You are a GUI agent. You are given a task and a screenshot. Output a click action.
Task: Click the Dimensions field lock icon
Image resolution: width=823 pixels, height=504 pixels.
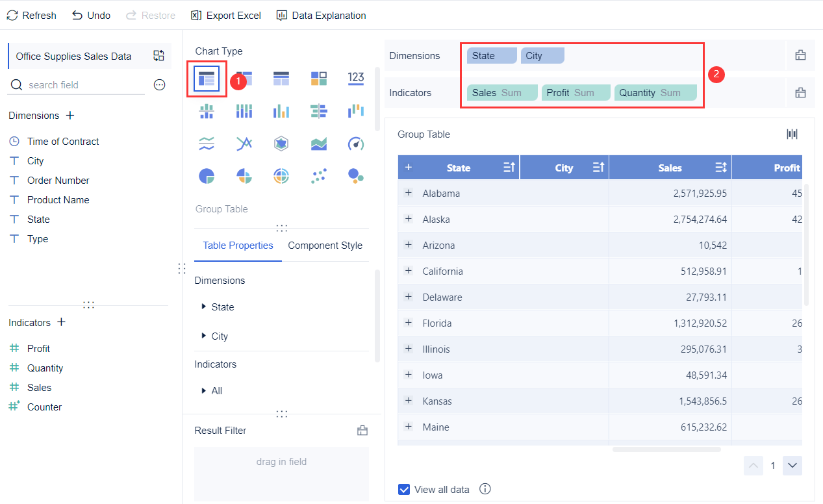click(x=800, y=56)
